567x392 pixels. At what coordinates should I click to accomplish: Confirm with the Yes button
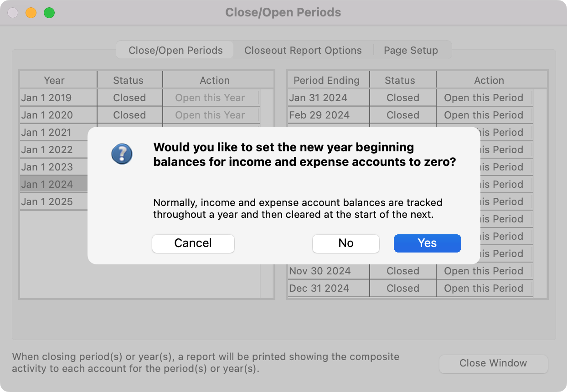(x=427, y=243)
